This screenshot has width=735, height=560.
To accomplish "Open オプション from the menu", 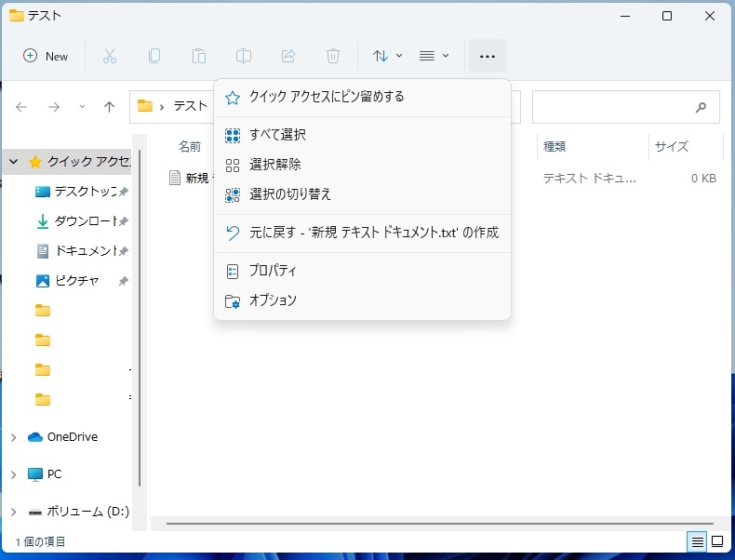I will click(273, 300).
